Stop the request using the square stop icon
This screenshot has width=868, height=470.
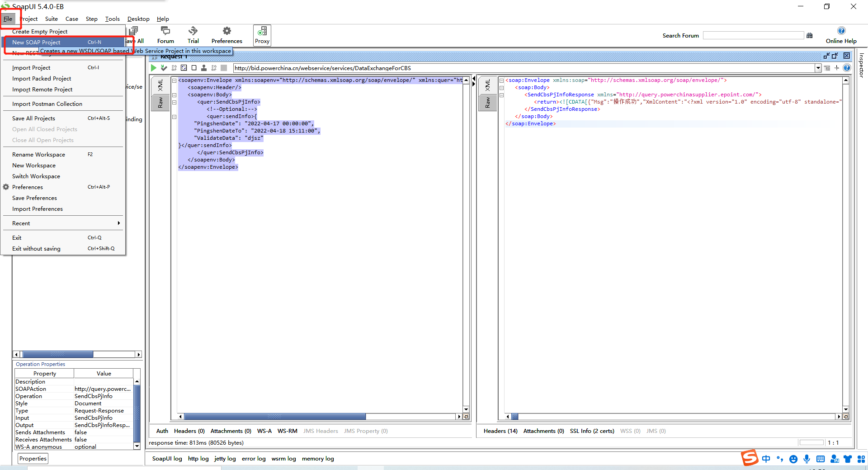[194, 68]
